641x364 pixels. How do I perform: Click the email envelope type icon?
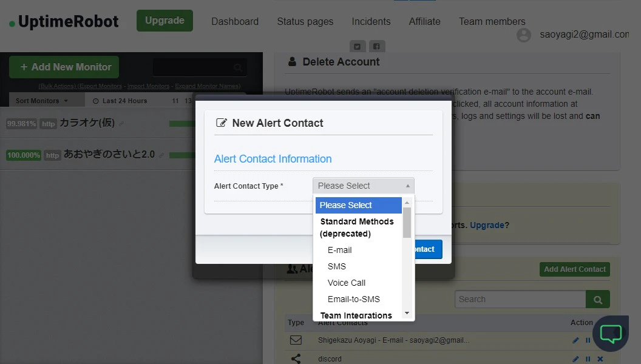pos(296,340)
